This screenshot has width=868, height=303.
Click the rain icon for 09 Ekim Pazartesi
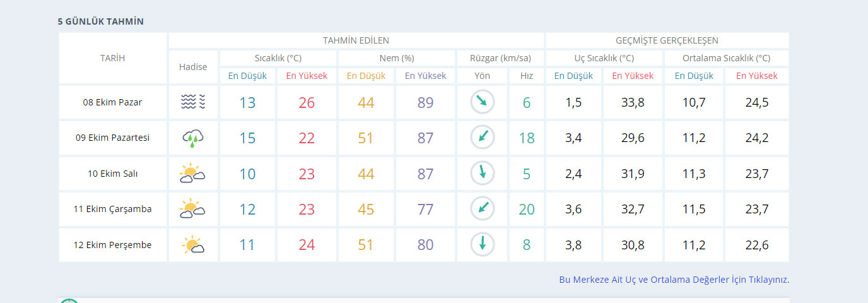(193, 138)
